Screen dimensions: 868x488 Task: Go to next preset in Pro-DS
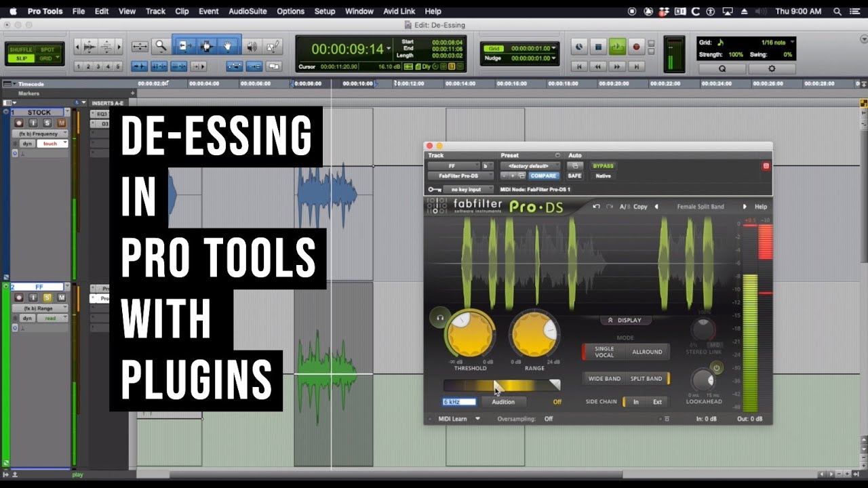(x=745, y=207)
